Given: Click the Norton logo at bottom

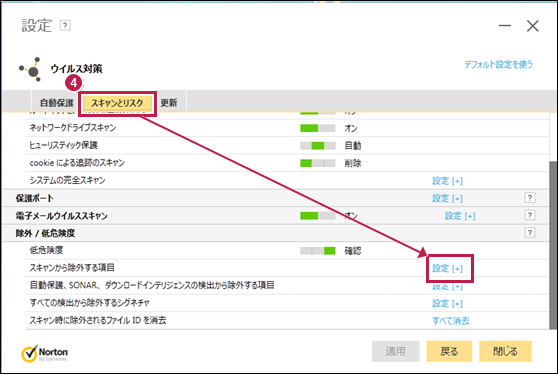Looking at the screenshot, I should pos(44,353).
